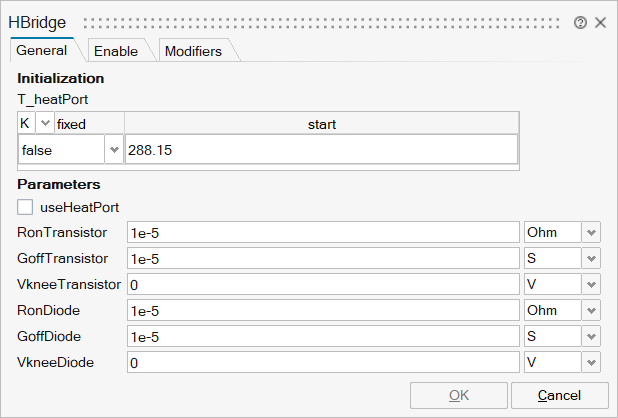Open RonTransistor Ohm unit dropdown
The width and height of the screenshot is (618, 418).
coord(592,232)
